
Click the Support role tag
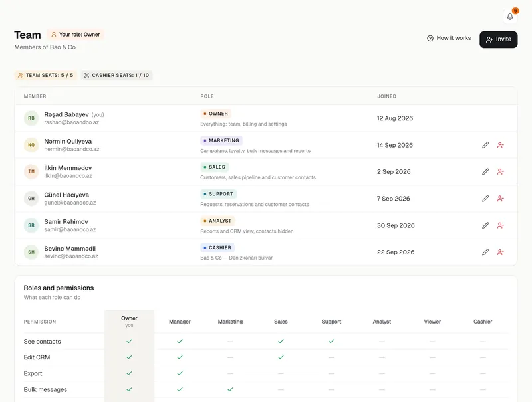218,194
